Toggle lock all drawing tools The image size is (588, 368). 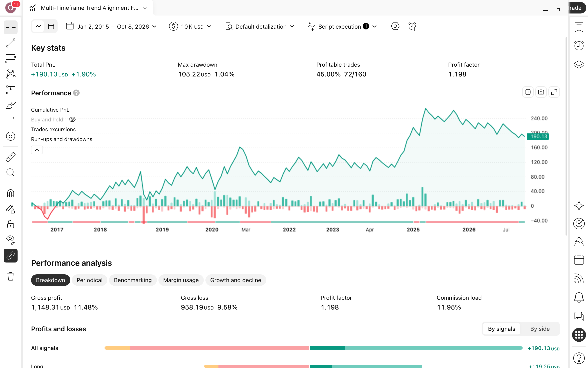point(11,224)
